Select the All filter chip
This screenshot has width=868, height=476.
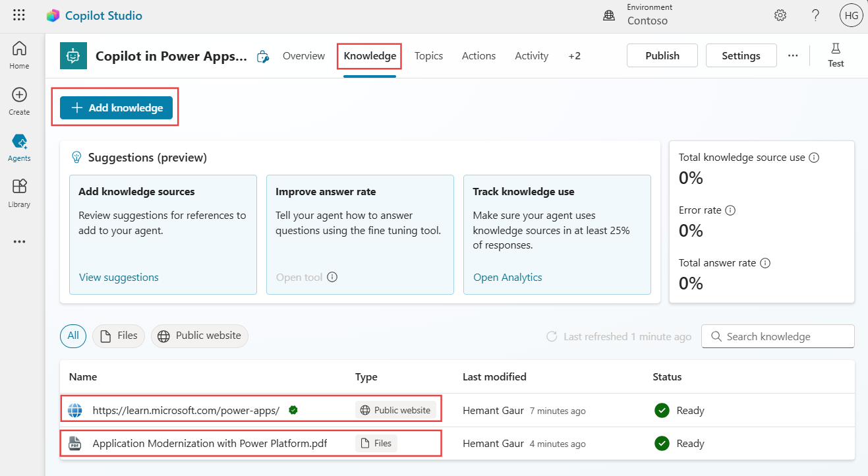click(x=73, y=336)
